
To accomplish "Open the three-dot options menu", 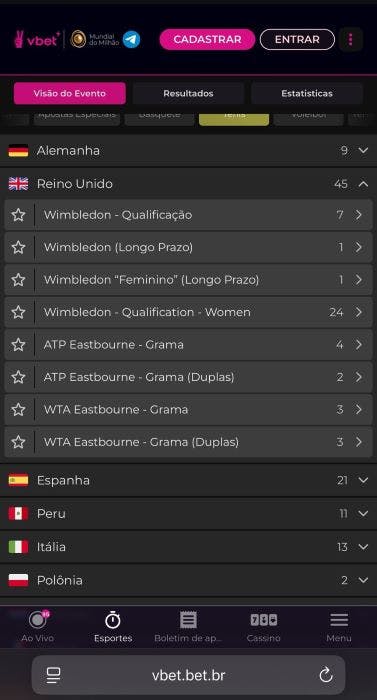I will coord(351,39).
